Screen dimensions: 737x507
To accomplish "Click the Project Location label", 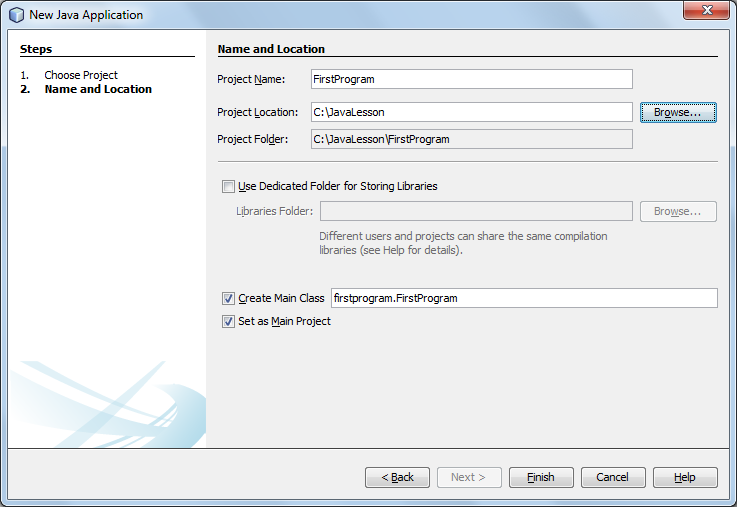I will pos(258,113).
